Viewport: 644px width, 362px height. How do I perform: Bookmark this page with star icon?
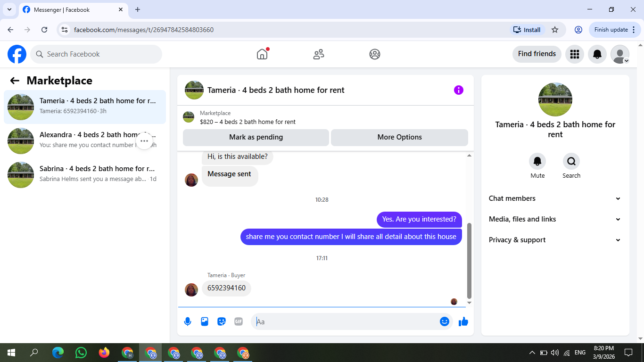point(555,30)
